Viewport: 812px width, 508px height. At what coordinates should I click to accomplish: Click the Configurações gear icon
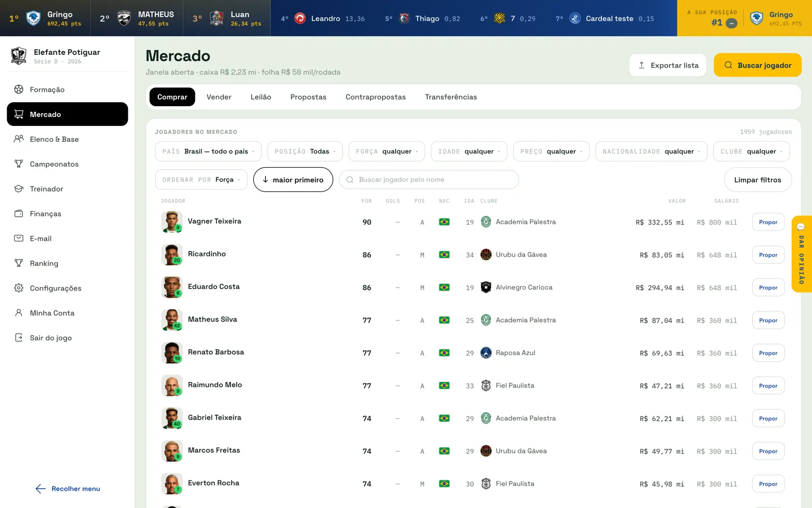19,288
